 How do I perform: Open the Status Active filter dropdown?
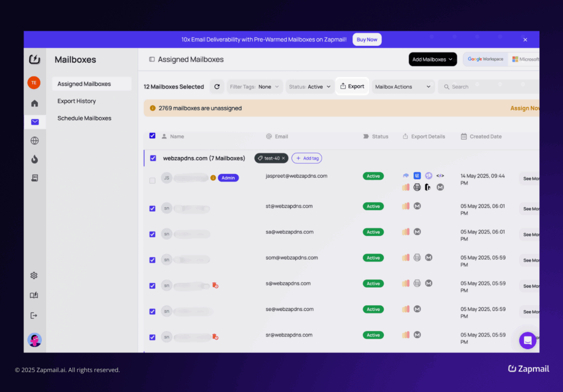309,86
